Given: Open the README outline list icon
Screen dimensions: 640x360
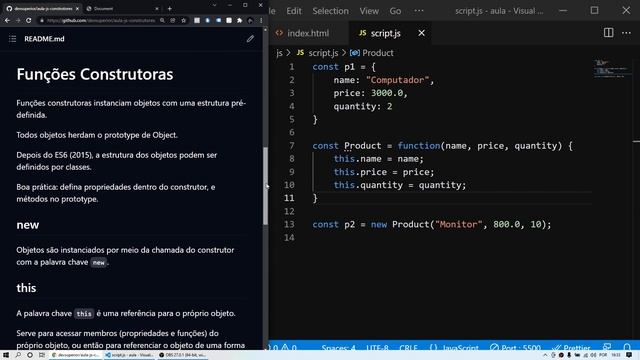Looking at the screenshot, I should coord(13,39).
